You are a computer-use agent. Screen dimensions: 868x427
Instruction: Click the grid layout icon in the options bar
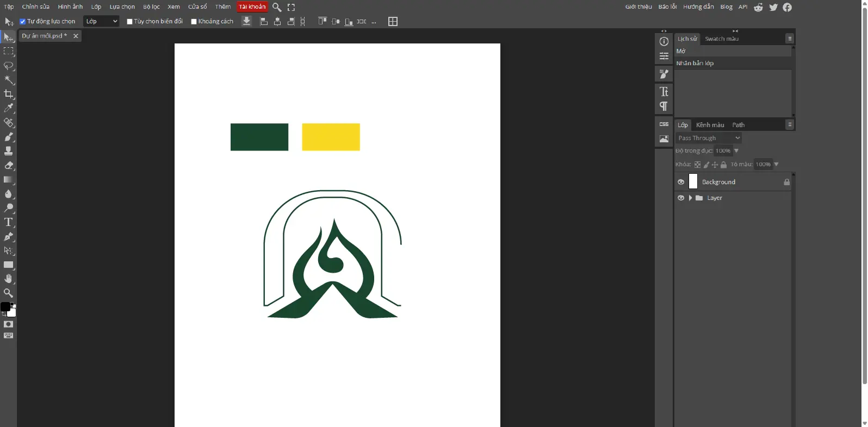coord(393,22)
